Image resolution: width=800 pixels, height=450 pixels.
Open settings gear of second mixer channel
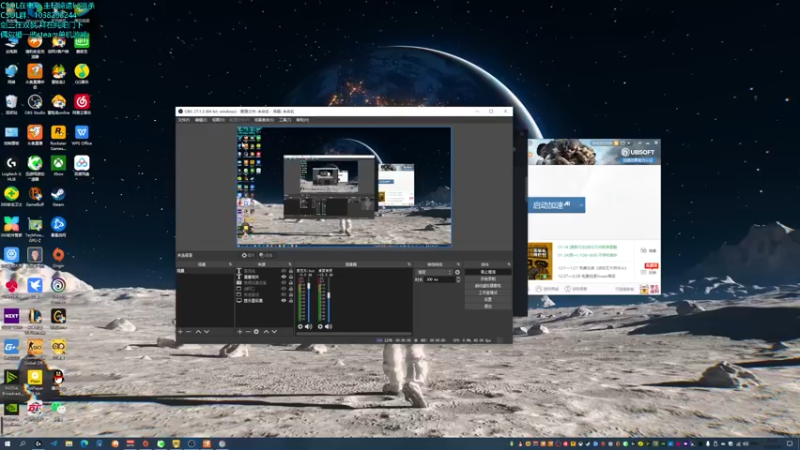320,327
